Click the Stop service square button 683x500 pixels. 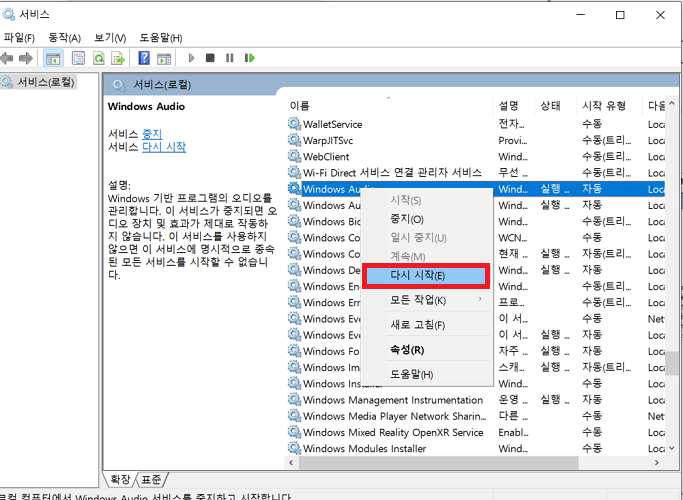pyautogui.click(x=210, y=58)
